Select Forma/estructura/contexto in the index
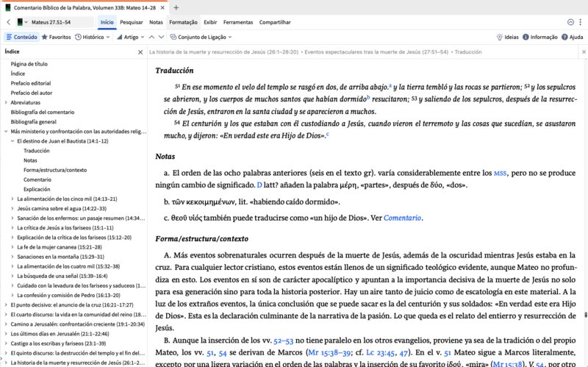Image resolution: width=588 pixels, height=367 pixels. [x=55, y=170]
